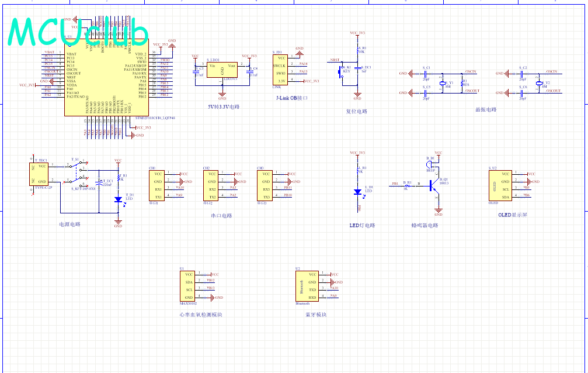This screenshot has width=588, height=373.
Task: Click the LDO3V3 voltage regulator component
Action: (x=222, y=70)
